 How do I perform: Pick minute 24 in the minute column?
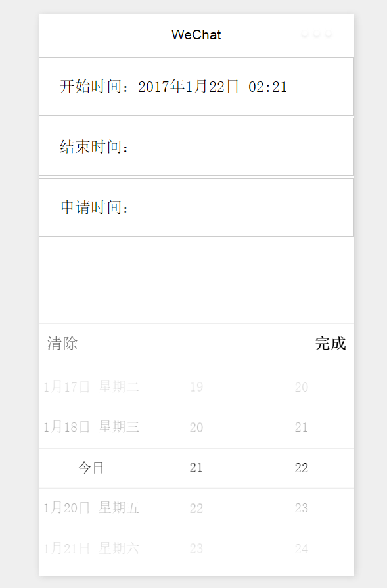301,548
